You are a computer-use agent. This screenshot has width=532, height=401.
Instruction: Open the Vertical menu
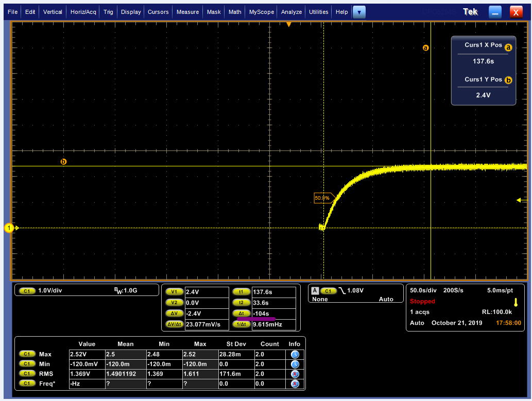pyautogui.click(x=53, y=12)
